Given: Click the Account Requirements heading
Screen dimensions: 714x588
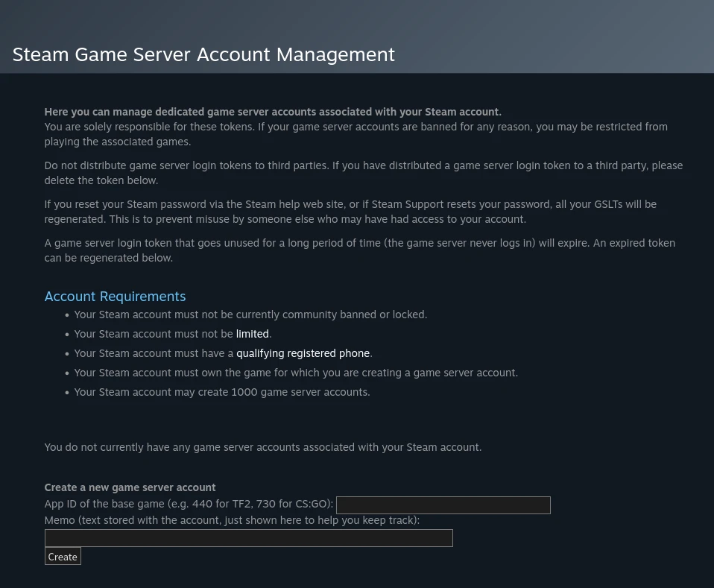Looking at the screenshot, I should (115, 297).
